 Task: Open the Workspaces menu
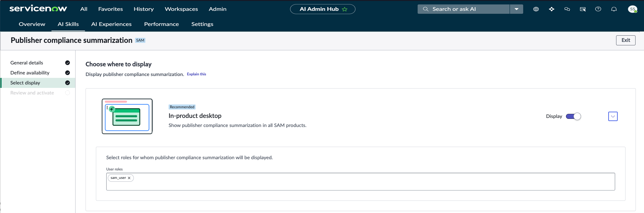click(x=181, y=9)
